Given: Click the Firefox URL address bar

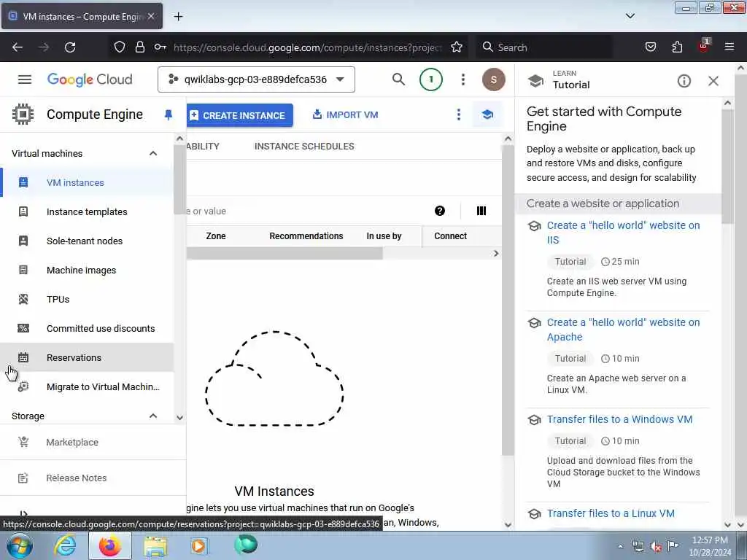Looking at the screenshot, I should 307,47.
